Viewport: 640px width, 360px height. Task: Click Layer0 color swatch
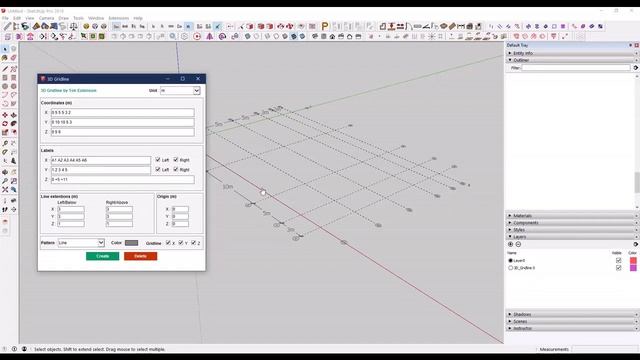pyautogui.click(x=633, y=260)
